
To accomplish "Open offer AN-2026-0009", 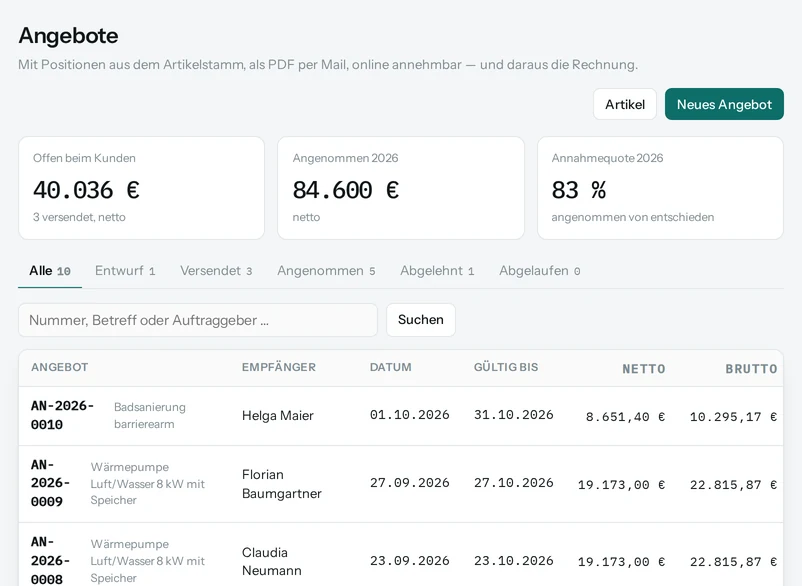I will [x=50, y=483].
